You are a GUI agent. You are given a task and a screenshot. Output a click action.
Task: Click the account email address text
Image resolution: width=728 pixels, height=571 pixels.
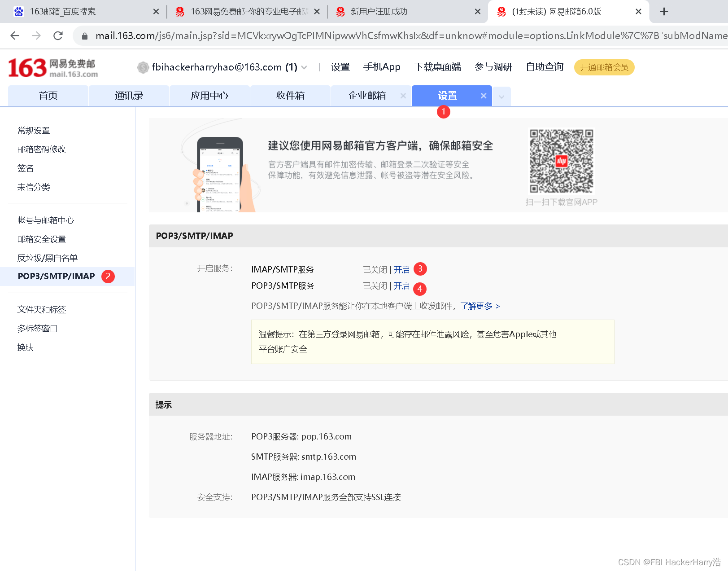tap(217, 67)
